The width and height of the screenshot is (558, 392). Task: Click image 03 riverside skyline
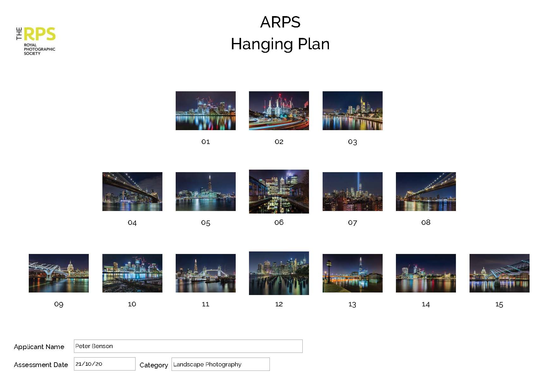352,111
